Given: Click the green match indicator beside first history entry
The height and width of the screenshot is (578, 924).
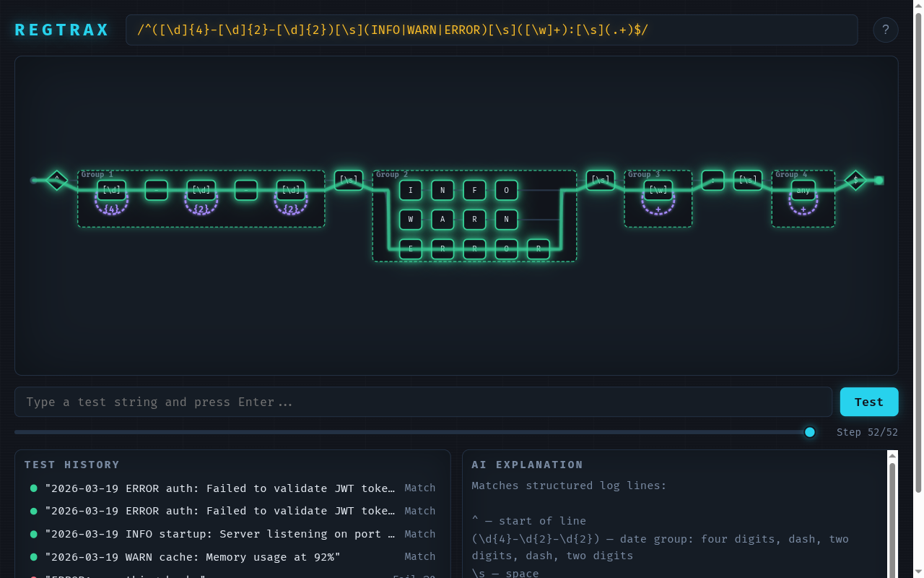Looking at the screenshot, I should (x=33, y=488).
